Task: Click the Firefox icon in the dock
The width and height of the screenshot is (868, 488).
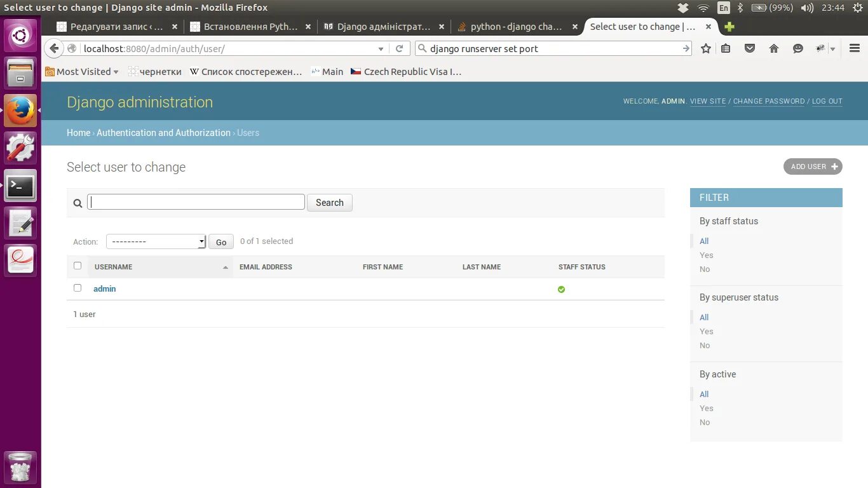Action: point(21,111)
